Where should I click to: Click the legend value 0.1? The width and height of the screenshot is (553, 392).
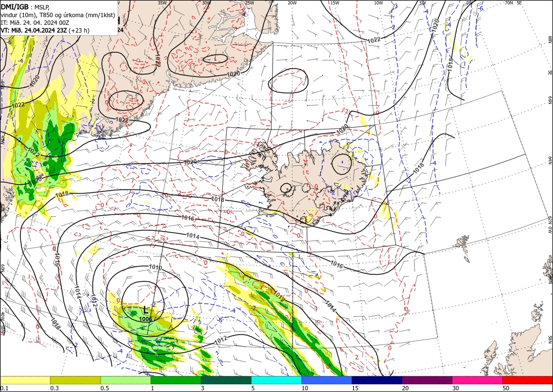tap(3, 388)
